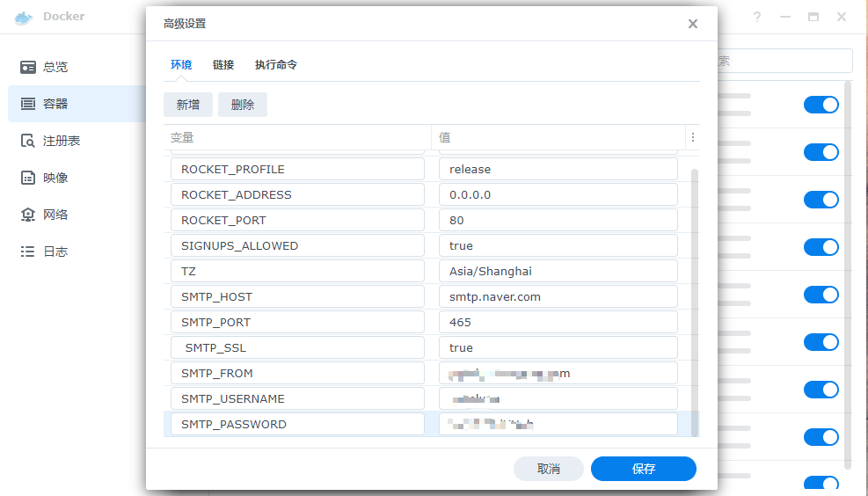Open the Image (映像) sidebar icon

tap(28, 178)
